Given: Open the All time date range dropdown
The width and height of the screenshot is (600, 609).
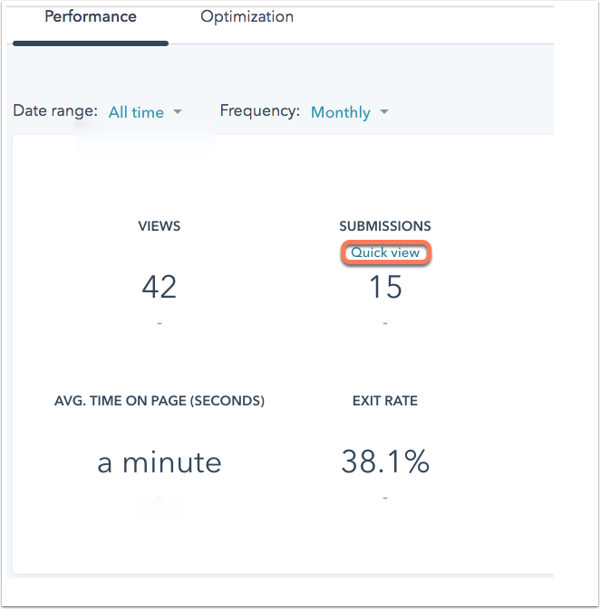Looking at the screenshot, I should click(145, 112).
